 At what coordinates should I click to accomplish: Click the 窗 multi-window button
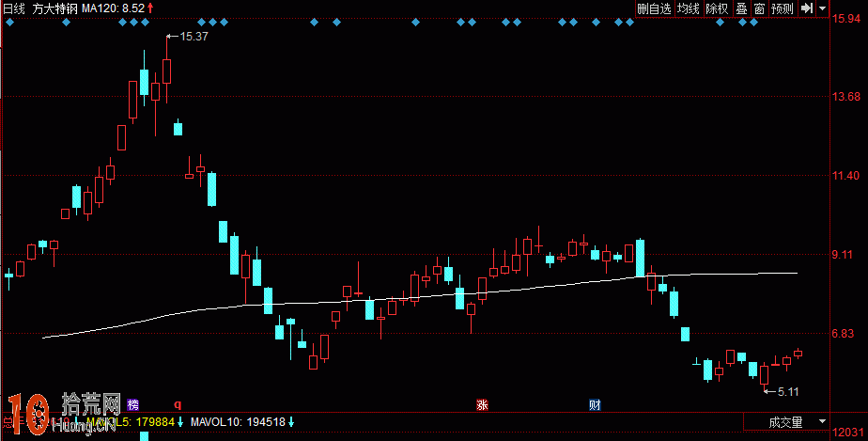click(759, 8)
